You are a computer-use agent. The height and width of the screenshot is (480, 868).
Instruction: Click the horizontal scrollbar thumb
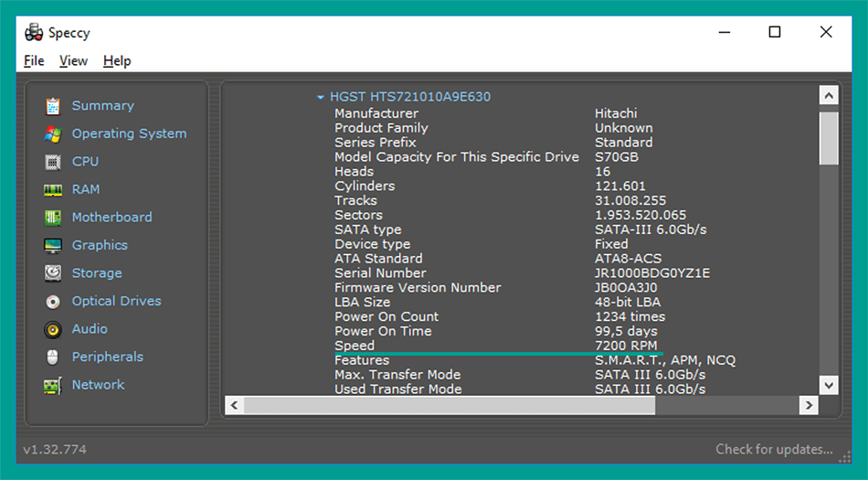[450, 405]
